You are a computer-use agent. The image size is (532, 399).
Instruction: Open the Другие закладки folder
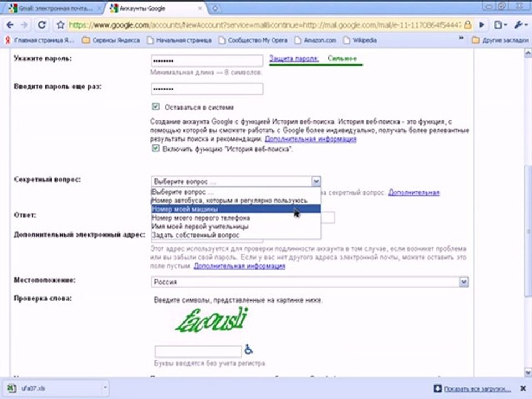coord(500,40)
